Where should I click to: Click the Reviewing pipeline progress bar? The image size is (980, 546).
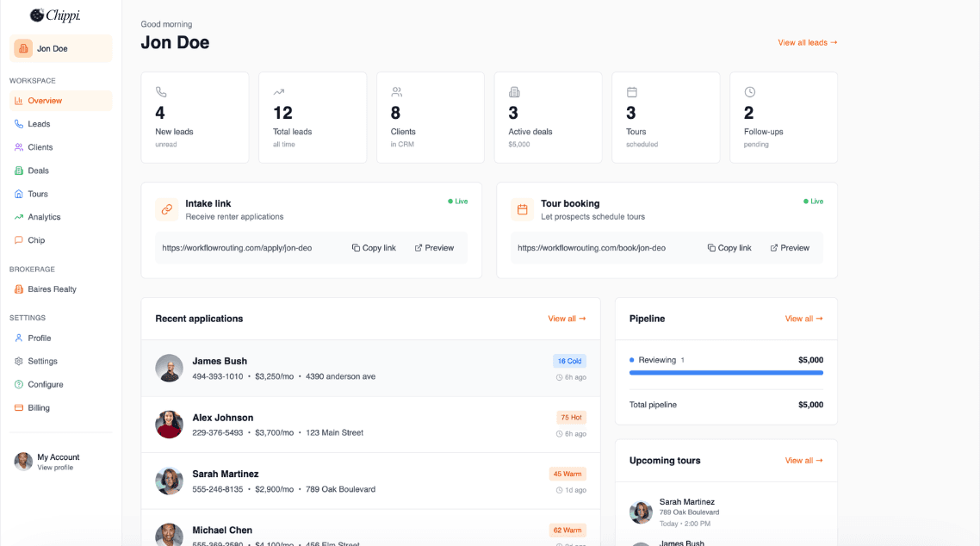point(726,374)
